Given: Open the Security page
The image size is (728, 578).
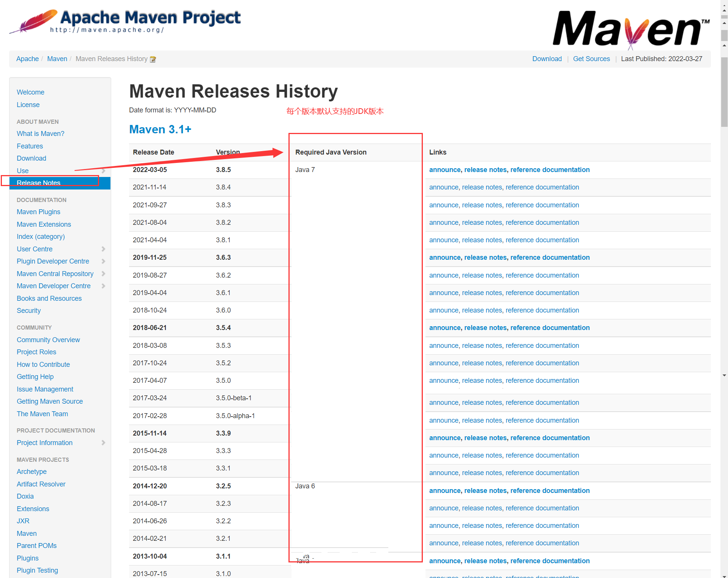Looking at the screenshot, I should [28, 311].
